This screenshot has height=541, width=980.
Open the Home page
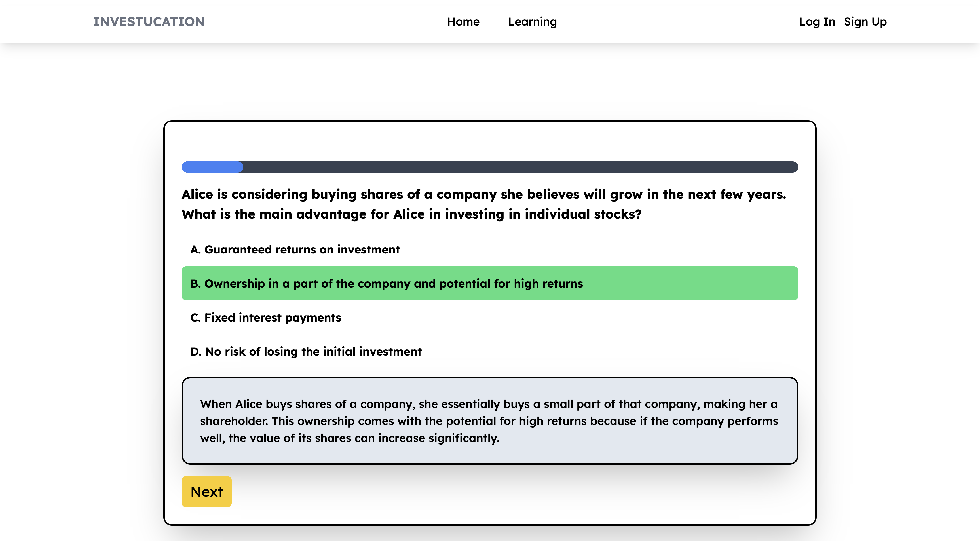click(x=463, y=22)
